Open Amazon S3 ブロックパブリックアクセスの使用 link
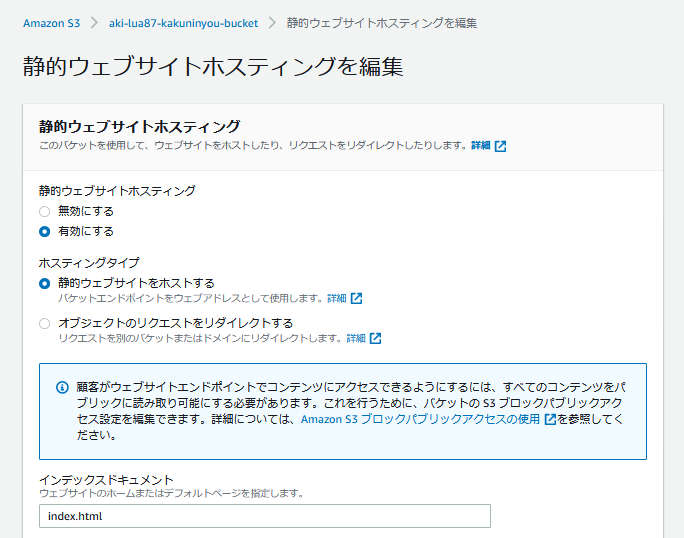 pyautogui.click(x=421, y=419)
